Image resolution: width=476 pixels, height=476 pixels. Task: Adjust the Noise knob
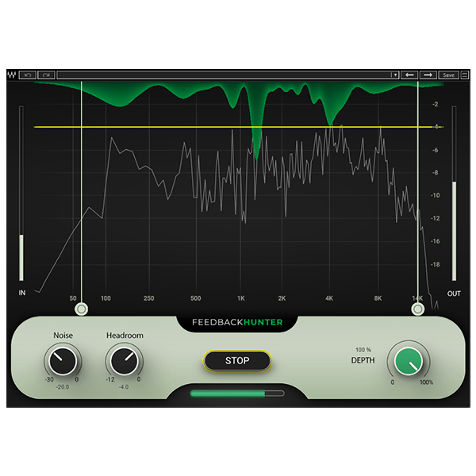click(63, 361)
